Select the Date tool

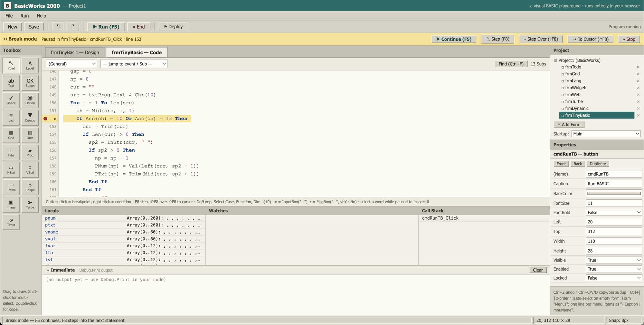pyautogui.click(x=30, y=135)
